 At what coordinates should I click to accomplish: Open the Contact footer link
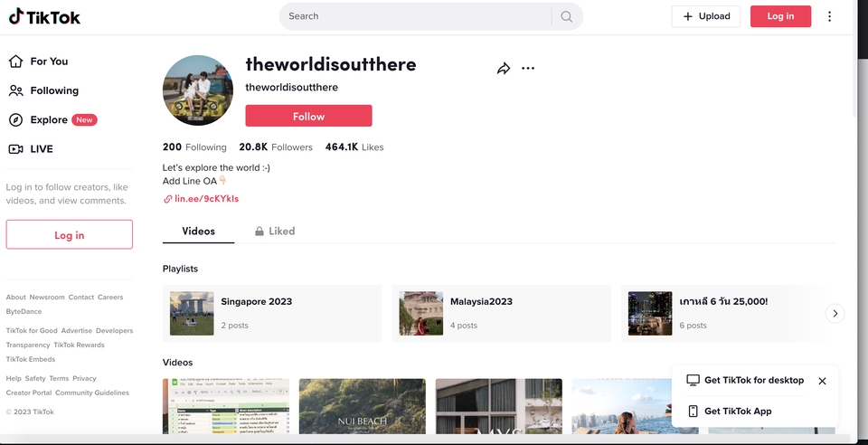click(81, 298)
